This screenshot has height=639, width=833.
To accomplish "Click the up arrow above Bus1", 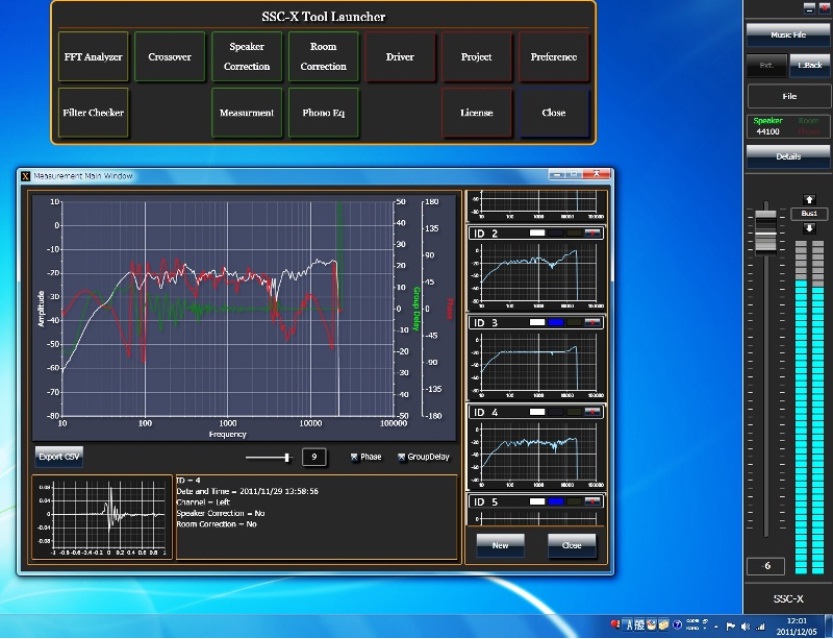I will pyautogui.click(x=808, y=200).
